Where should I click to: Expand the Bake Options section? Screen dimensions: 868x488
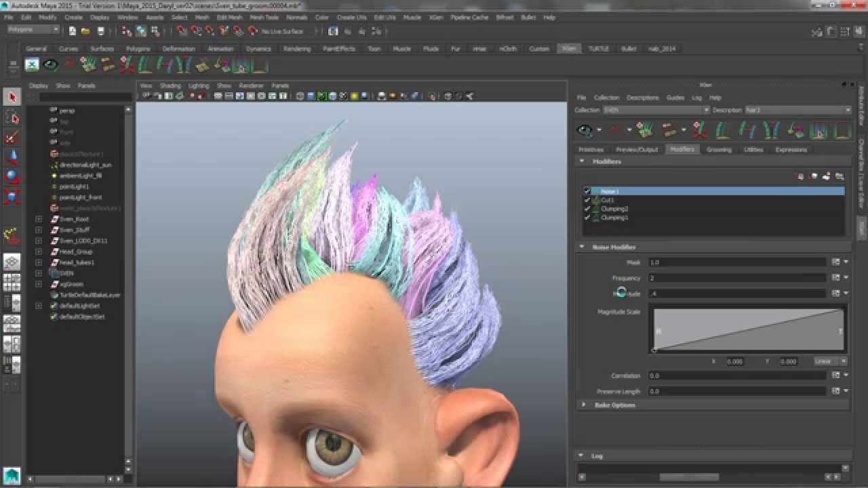click(x=584, y=405)
